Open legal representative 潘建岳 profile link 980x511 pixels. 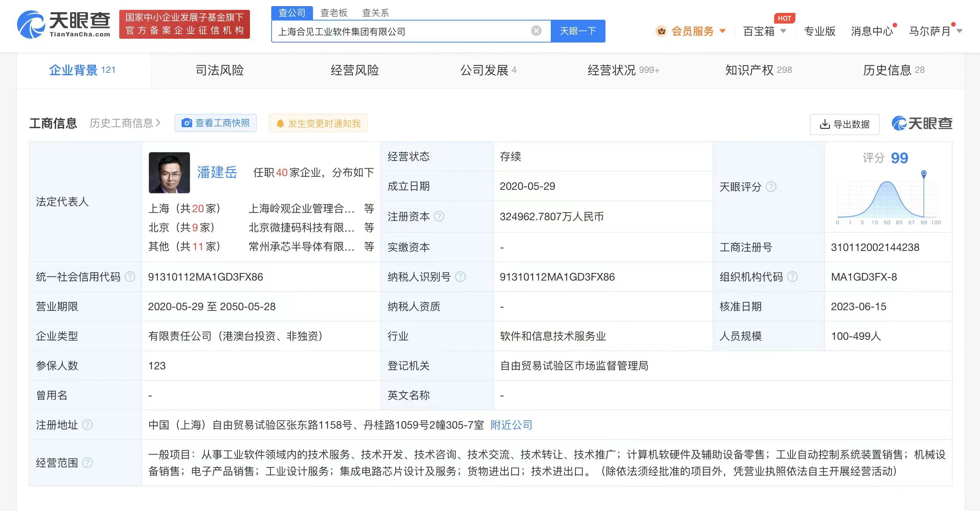(217, 172)
